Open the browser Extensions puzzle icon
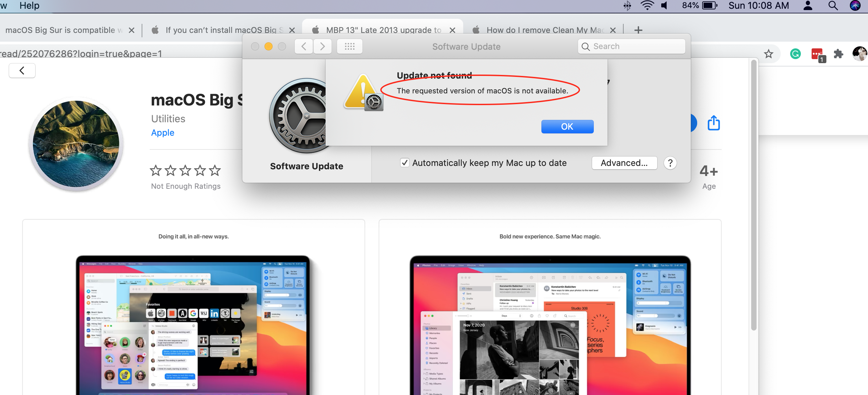The image size is (868, 395). click(838, 54)
